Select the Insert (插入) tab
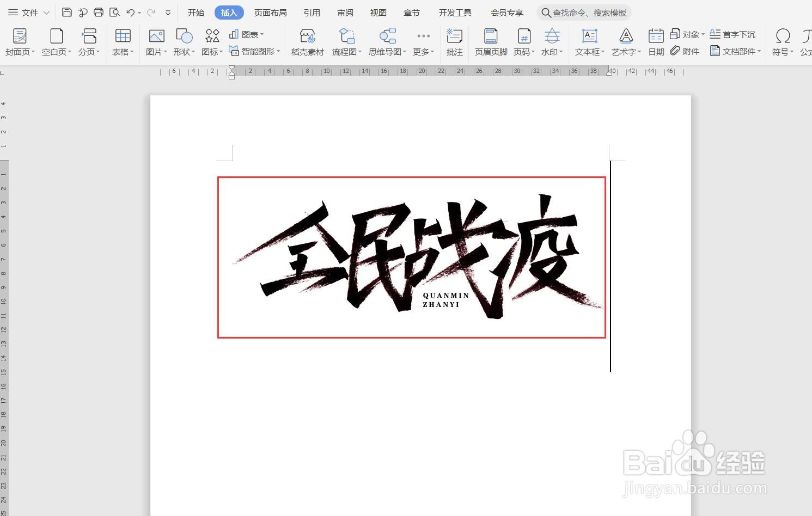 [229, 13]
